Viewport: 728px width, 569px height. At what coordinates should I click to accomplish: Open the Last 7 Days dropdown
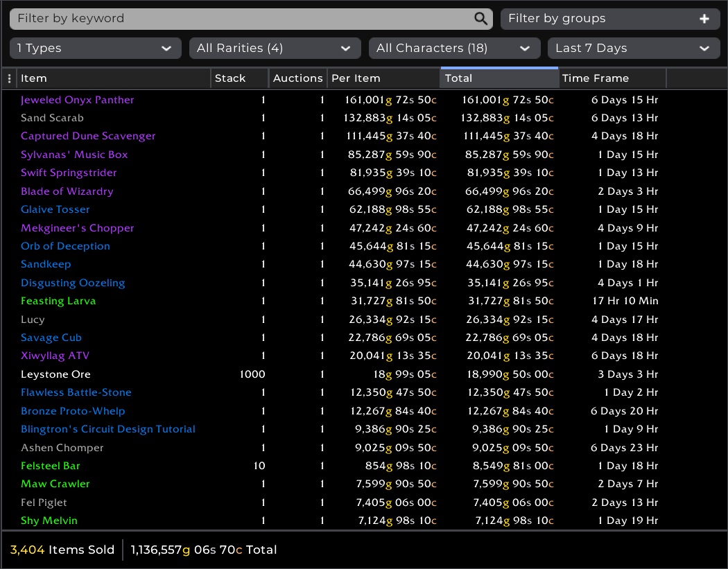click(634, 49)
